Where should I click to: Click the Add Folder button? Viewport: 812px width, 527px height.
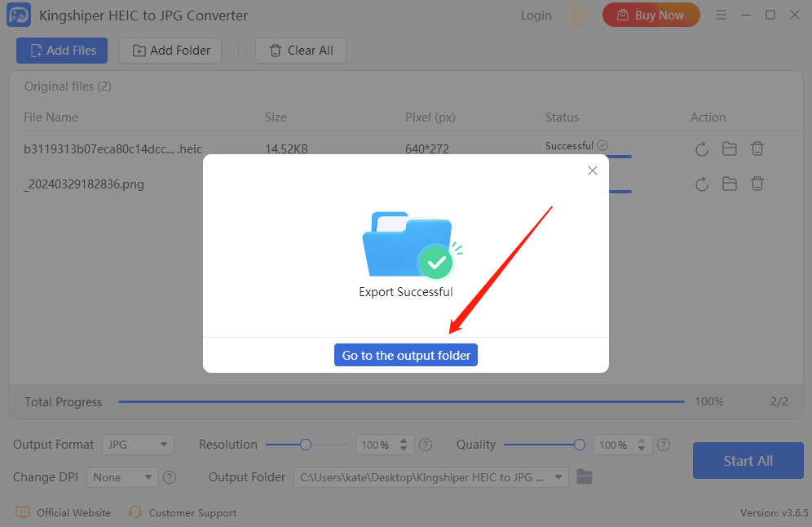pyautogui.click(x=170, y=51)
